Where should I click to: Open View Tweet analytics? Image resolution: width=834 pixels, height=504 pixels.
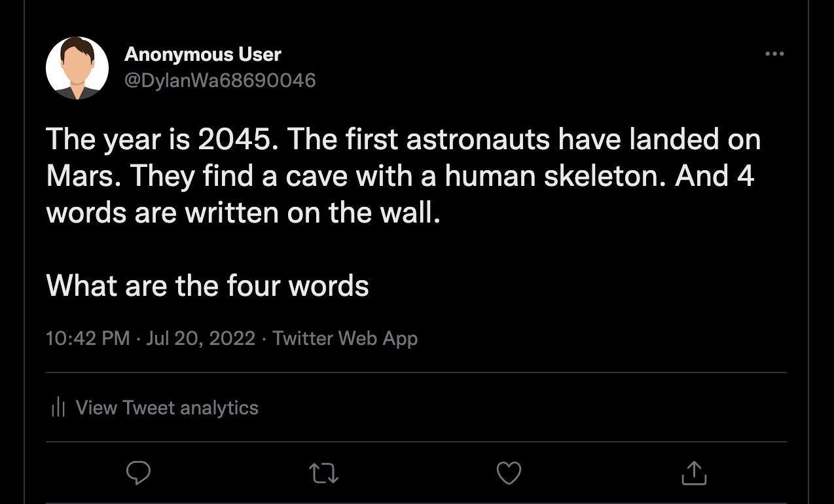tap(167, 407)
